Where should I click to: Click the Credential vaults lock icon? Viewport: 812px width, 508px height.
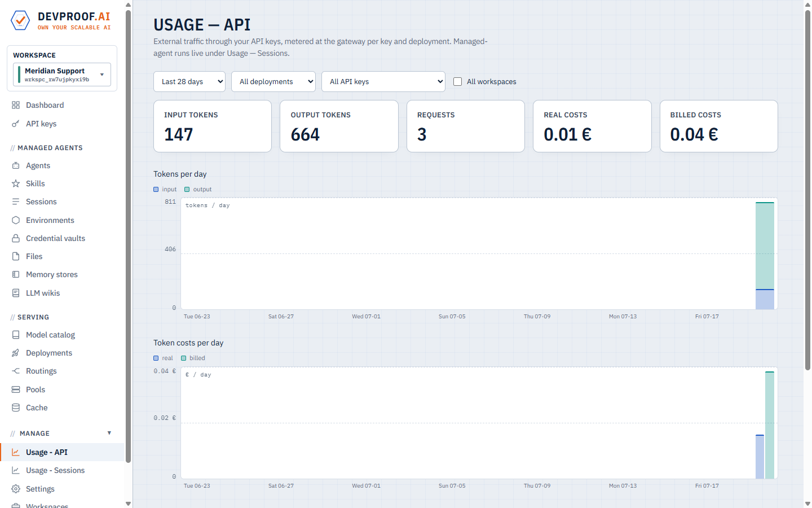click(16, 238)
